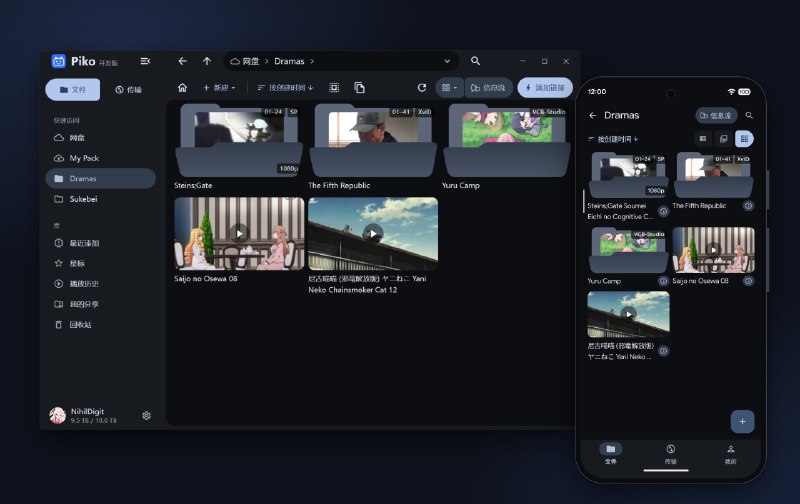Open phone bottom 文件 tab

point(611,453)
